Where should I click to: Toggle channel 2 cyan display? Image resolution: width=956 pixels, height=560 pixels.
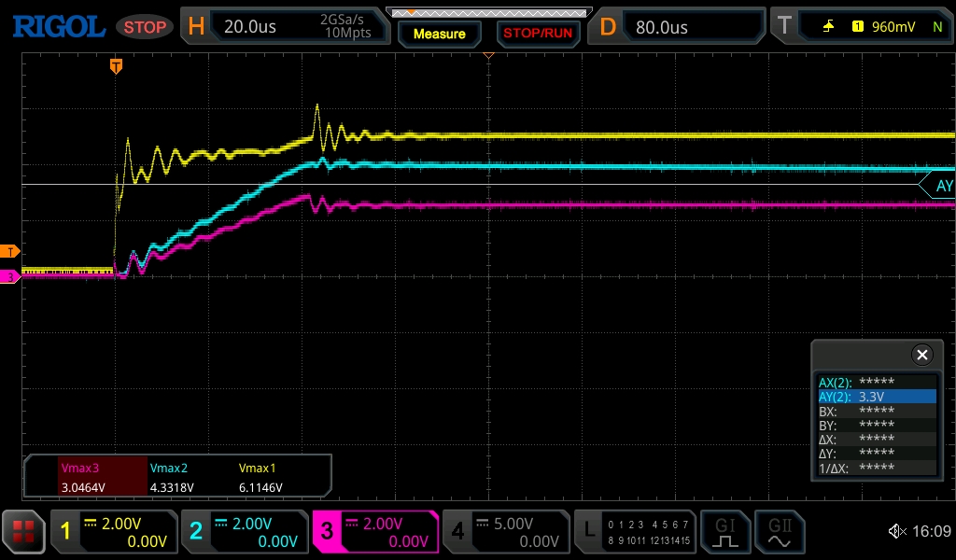click(x=243, y=532)
